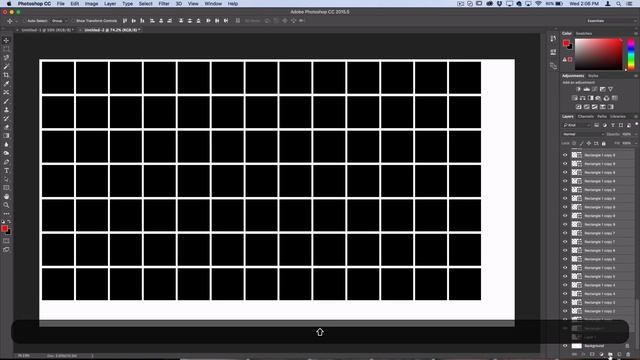640x360 pixels.
Task: Toggle lock transparent pixels
Action: [x=574, y=143]
